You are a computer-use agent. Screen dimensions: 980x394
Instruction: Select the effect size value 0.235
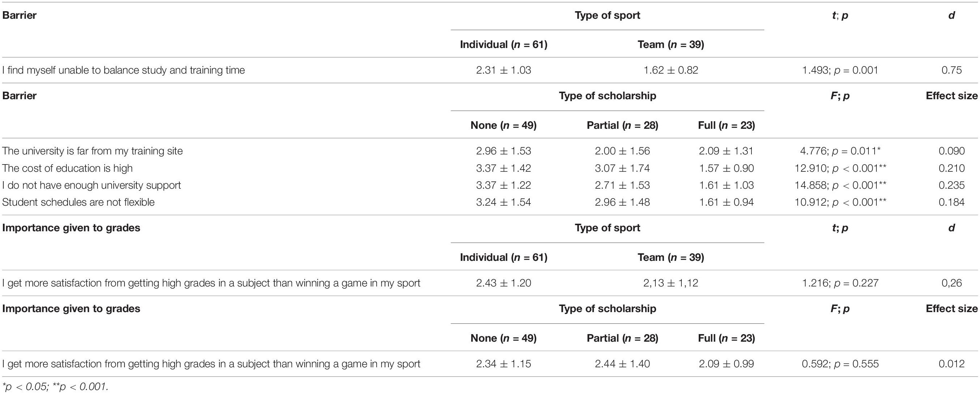pos(951,185)
